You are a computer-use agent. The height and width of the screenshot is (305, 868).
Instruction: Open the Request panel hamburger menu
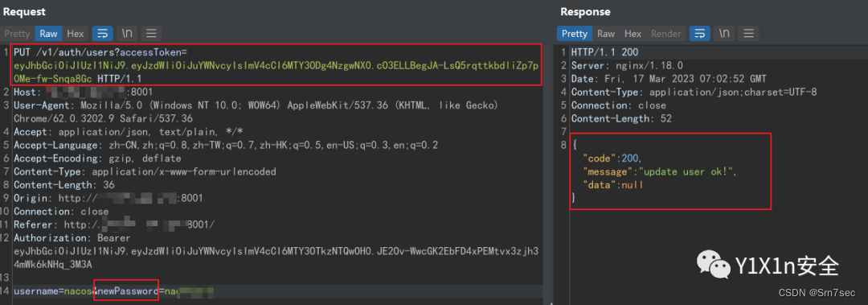151,34
